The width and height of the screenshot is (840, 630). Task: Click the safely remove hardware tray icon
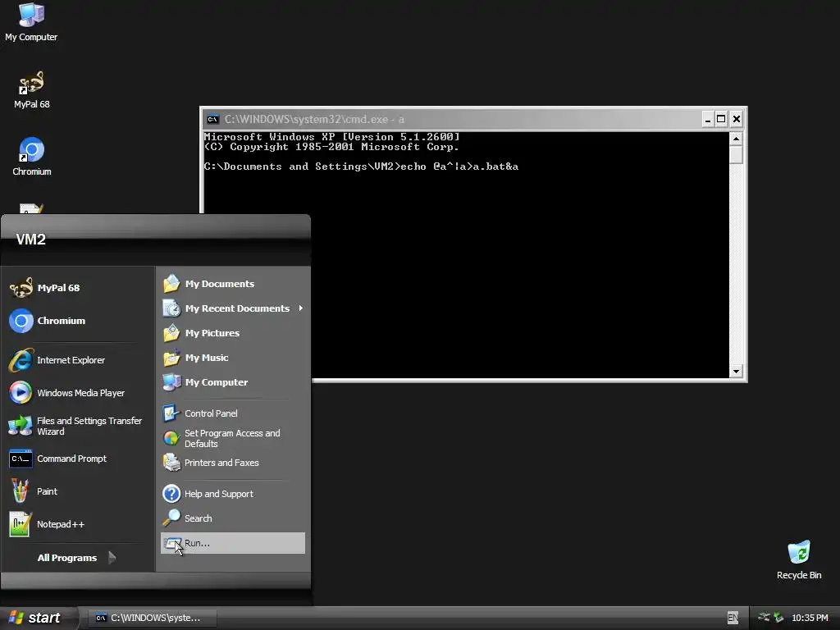click(x=779, y=618)
